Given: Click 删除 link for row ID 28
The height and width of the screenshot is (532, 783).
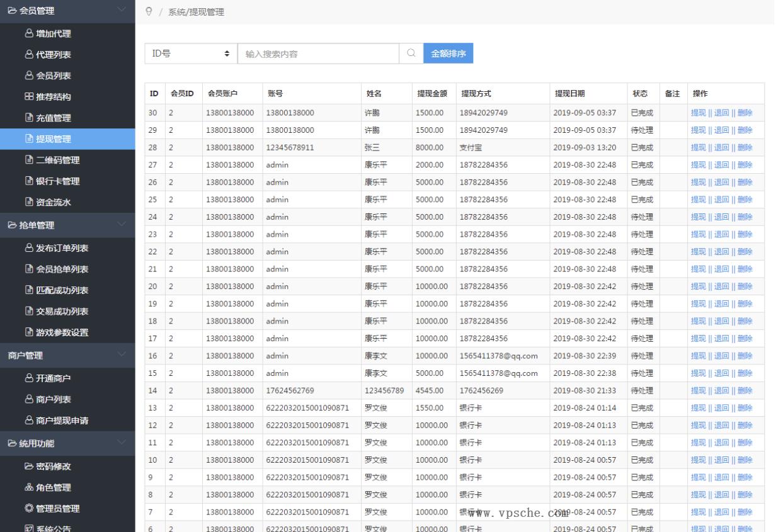Looking at the screenshot, I should tap(745, 147).
